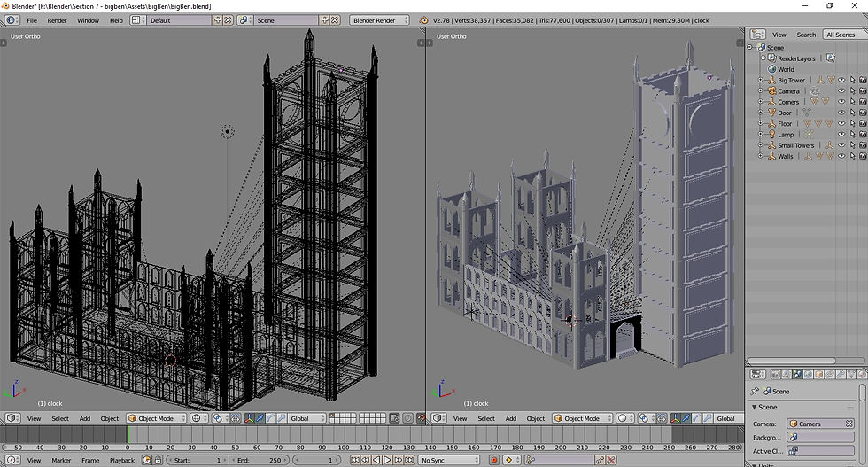Click the scene browse icon next to Scene field

click(x=244, y=20)
